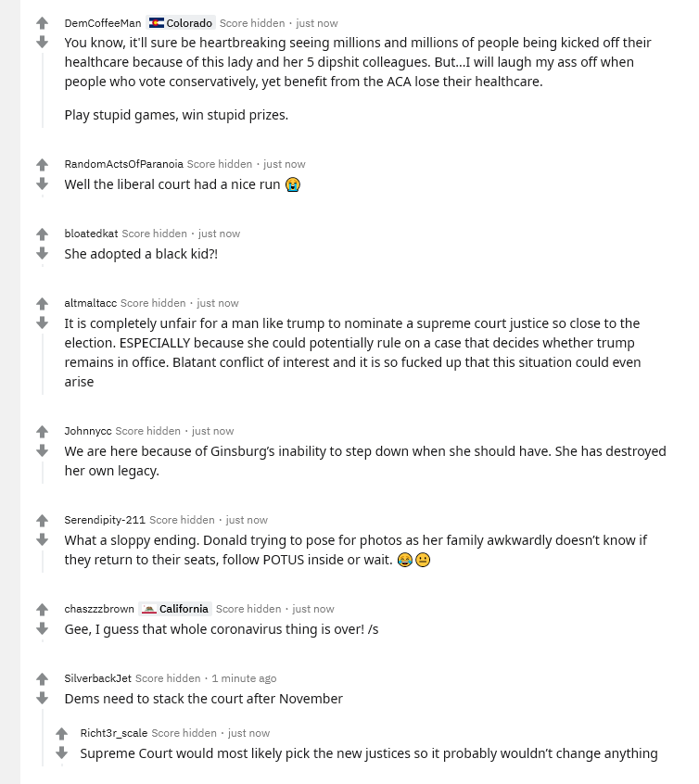Screen dimensions: 699x784
Task: Collapse DemCoffeeMan's comment thread line
Action: point(43,90)
